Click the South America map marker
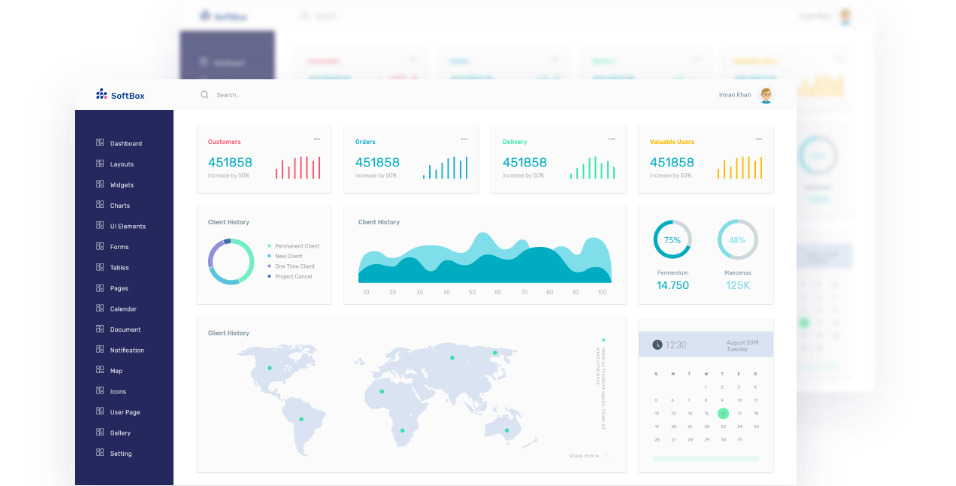This screenshot has height=486, width=956. [x=301, y=419]
